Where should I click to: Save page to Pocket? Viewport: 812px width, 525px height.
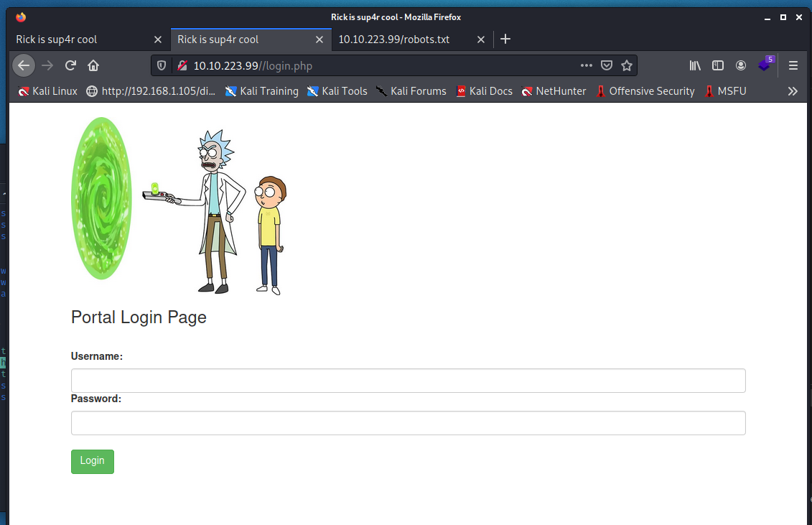click(607, 65)
